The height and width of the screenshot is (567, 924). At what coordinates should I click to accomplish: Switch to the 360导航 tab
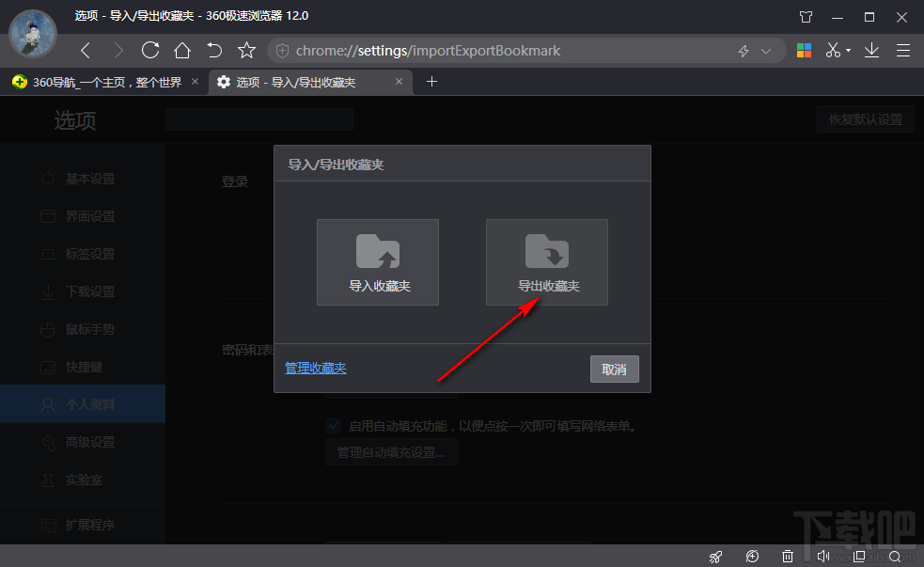point(105,83)
